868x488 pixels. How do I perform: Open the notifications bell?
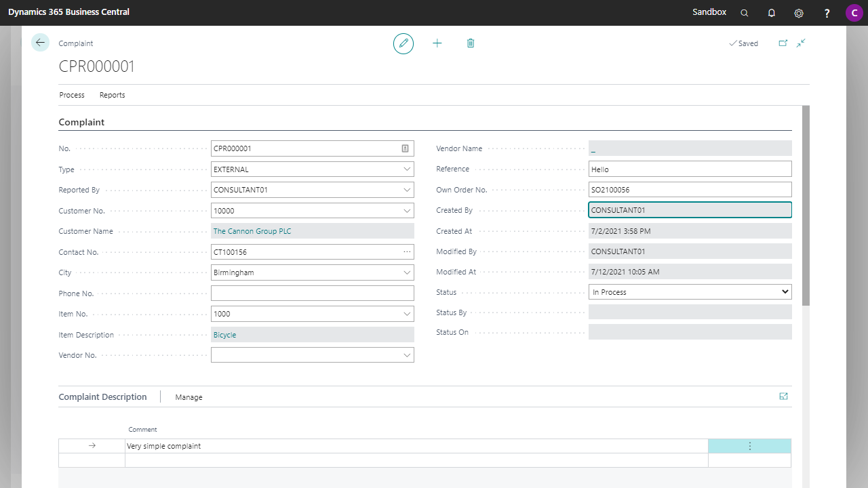pyautogui.click(x=771, y=12)
